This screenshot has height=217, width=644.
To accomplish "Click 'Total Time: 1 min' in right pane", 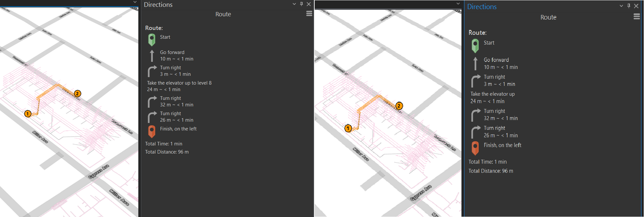I will 487,162.
